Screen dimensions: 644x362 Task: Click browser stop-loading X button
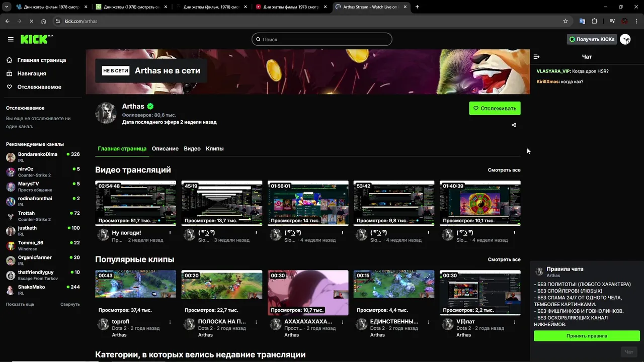[31, 21]
